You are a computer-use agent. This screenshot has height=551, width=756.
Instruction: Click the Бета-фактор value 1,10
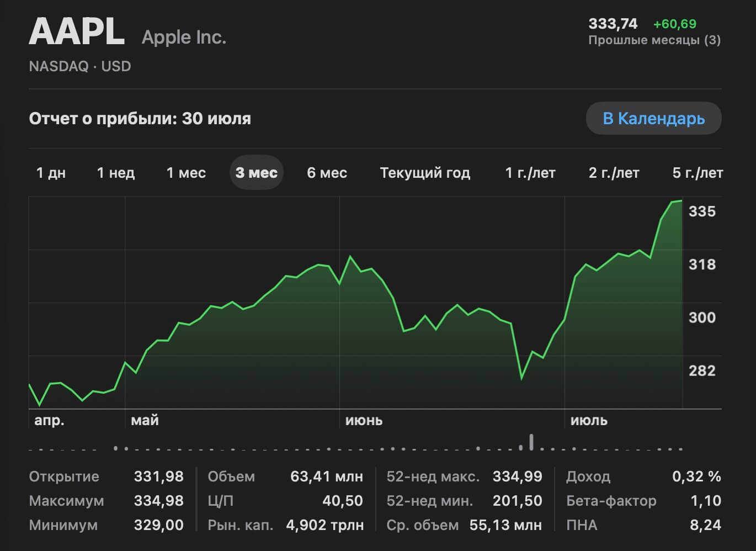pyautogui.click(x=706, y=500)
